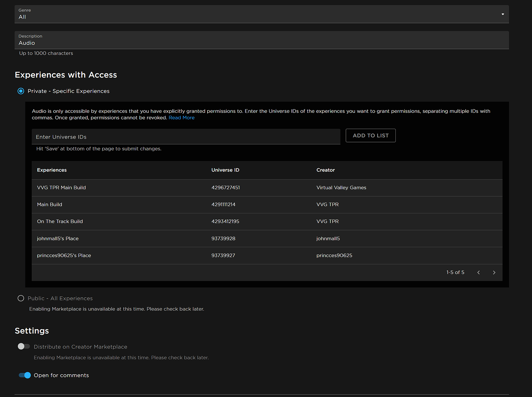
Task: Enable Distribute on Creator Marketplace
Action: pyautogui.click(x=23, y=346)
